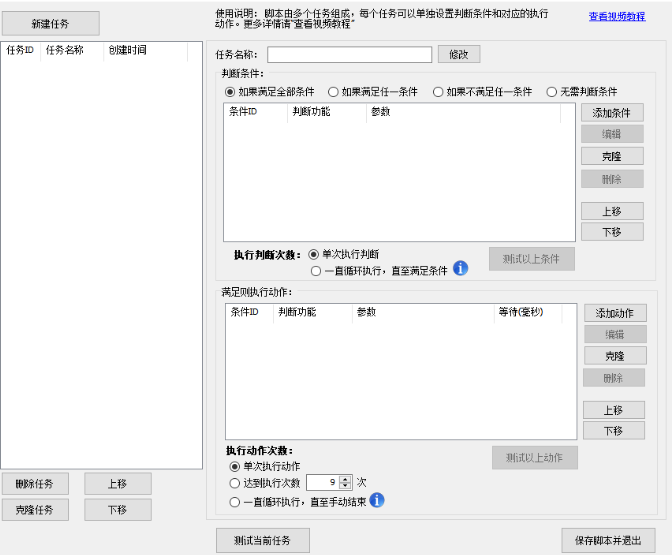The image size is (672, 555).
Task: Click the 创建时间 column header in task list
Action: click(x=126, y=50)
